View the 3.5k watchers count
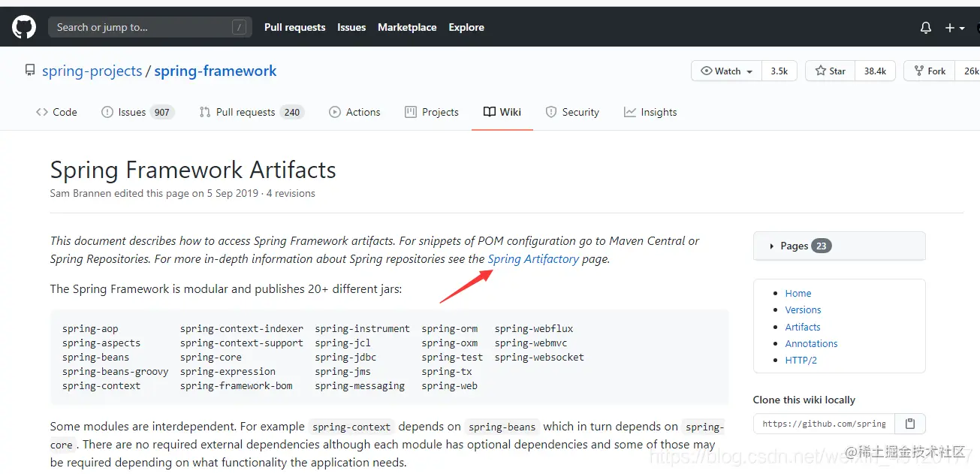980x474 pixels. pos(779,71)
